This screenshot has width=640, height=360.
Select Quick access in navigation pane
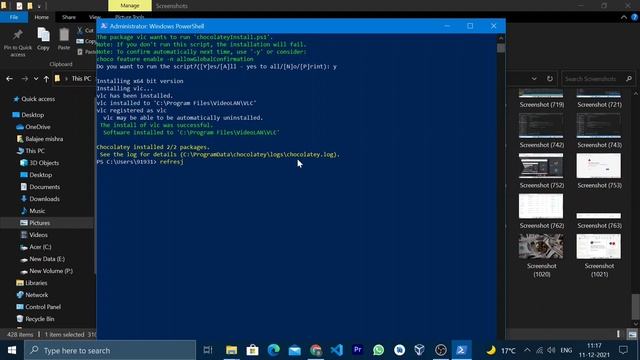tap(38, 99)
